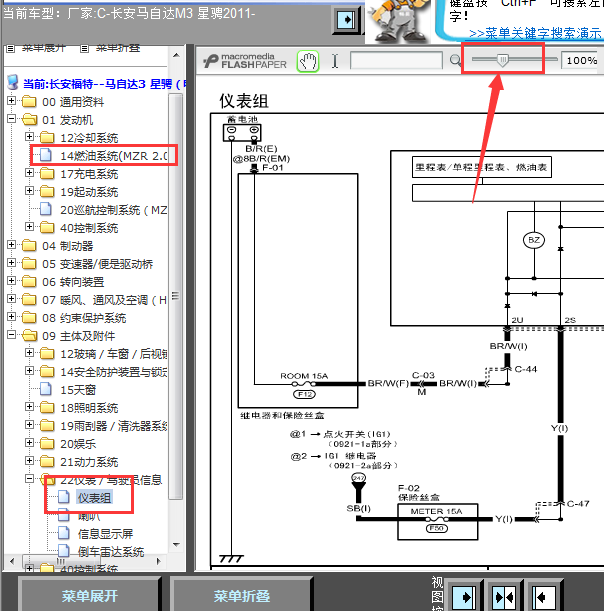Click tree panel scroll-down arrow

point(176,544)
